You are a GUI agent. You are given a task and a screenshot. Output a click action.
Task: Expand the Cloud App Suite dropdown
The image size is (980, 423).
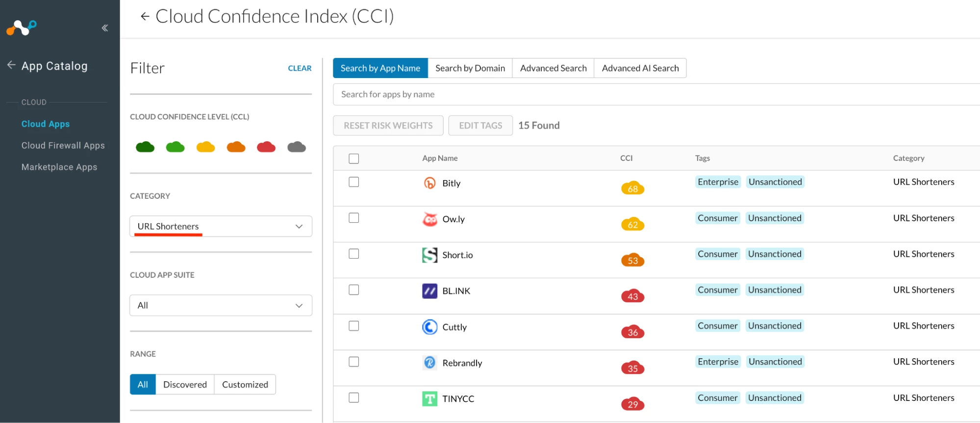pos(221,305)
